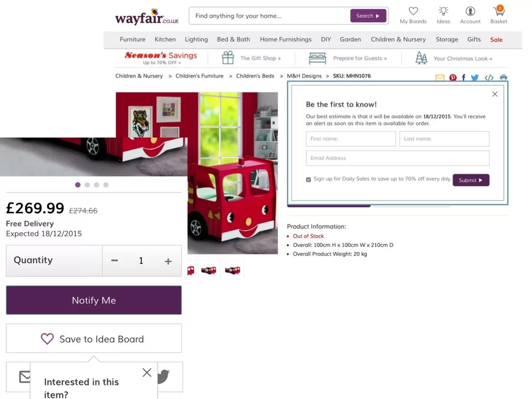Click the Search button
Viewport: 532px width, 399px height.
coord(368,16)
